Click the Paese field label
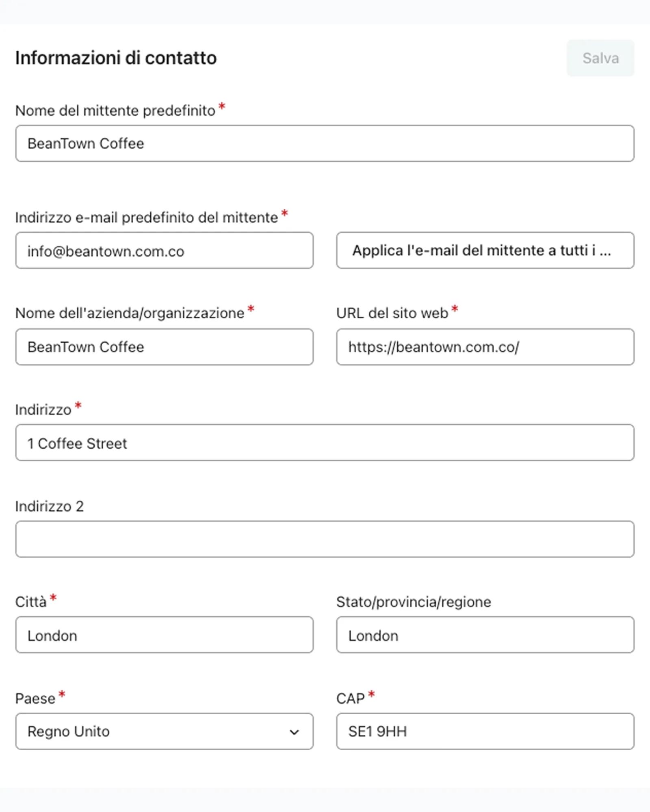Viewport: 650px width, 812px height. click(x=35, y=698)
